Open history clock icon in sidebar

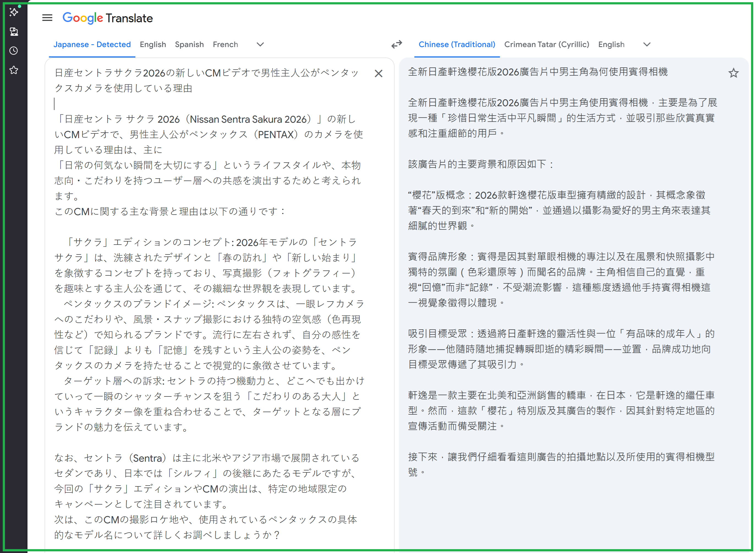tap(14, 51)
